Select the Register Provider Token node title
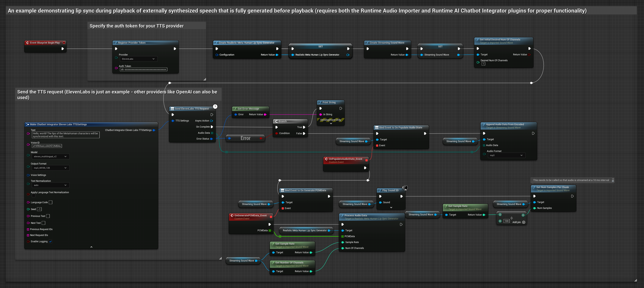 (x=132, y=43)
